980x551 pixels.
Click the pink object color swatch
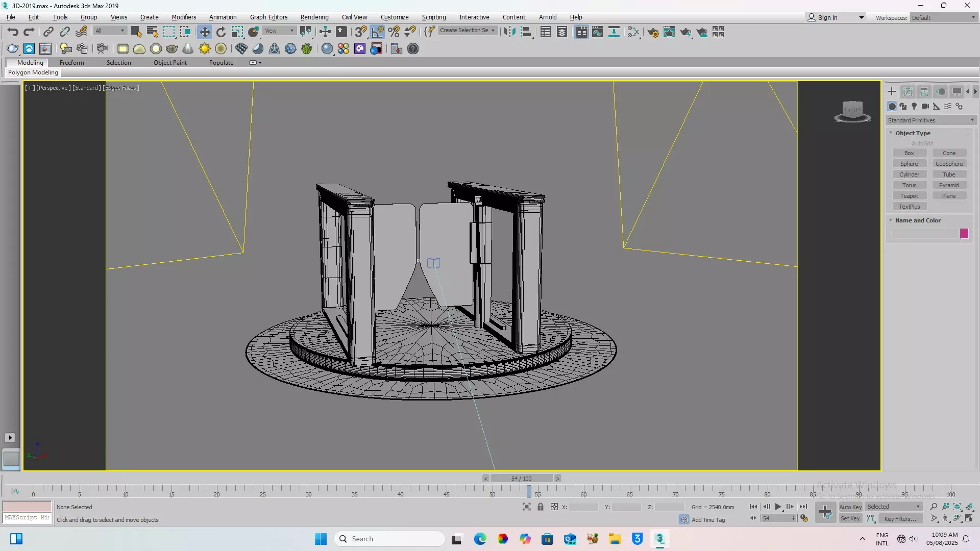(964, 234)
